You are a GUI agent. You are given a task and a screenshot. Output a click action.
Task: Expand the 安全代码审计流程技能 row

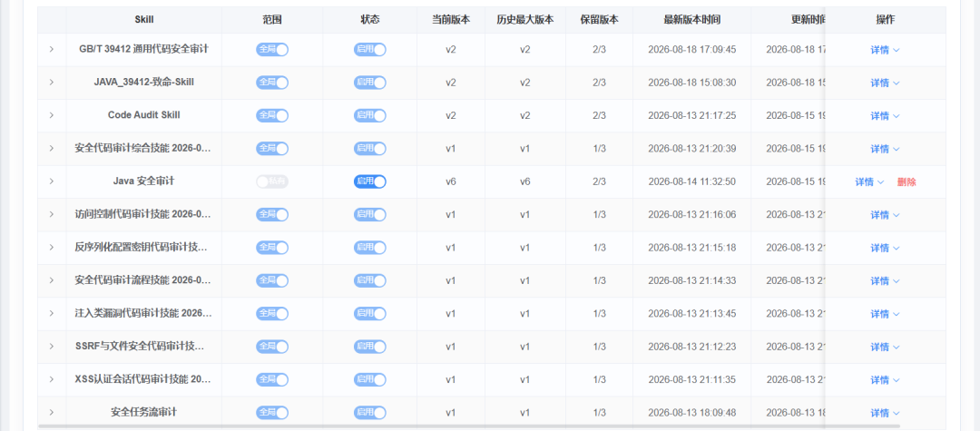[51, 280]
